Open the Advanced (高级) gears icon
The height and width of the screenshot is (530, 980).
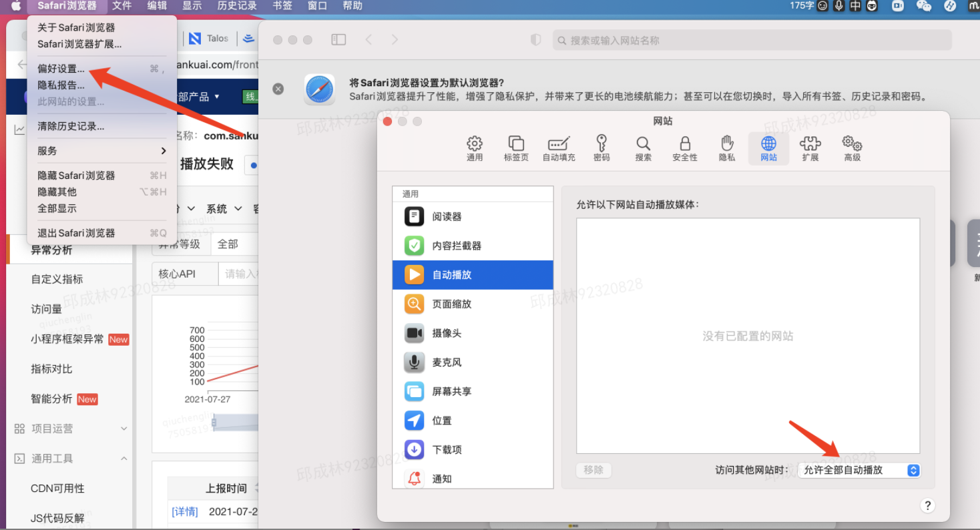click(852, 148)
